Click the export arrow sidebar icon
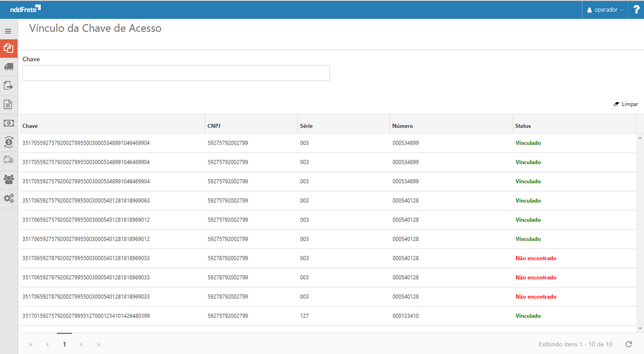This screenshot has width=644, height=354. (8, 85)
